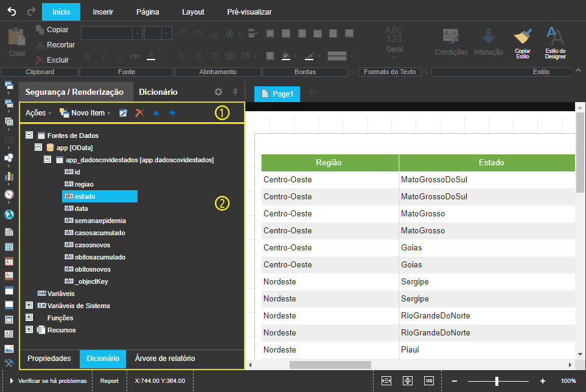Switch to the Página ribbon tab
Screen dimensions: 586x392
point(148,12)
